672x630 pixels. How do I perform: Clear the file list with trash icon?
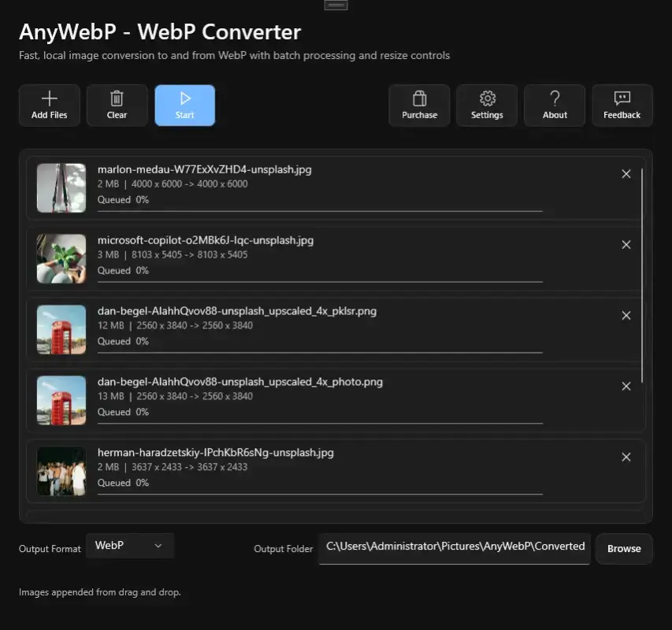point(117,106)
